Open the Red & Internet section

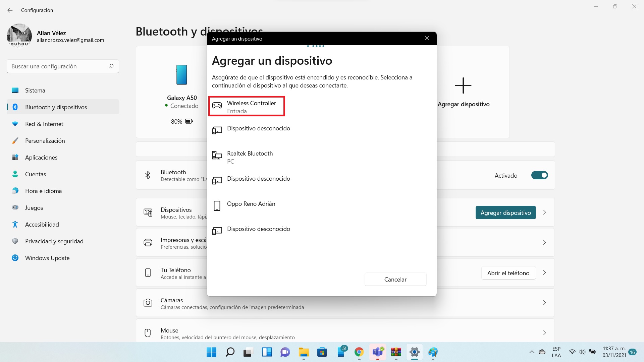(x=44, y=124)
